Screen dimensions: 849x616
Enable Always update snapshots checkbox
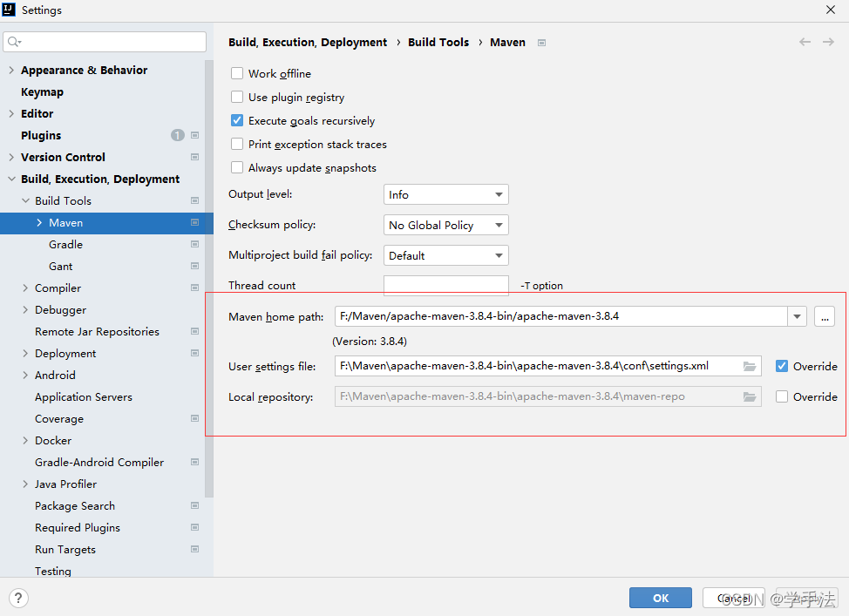237,167
